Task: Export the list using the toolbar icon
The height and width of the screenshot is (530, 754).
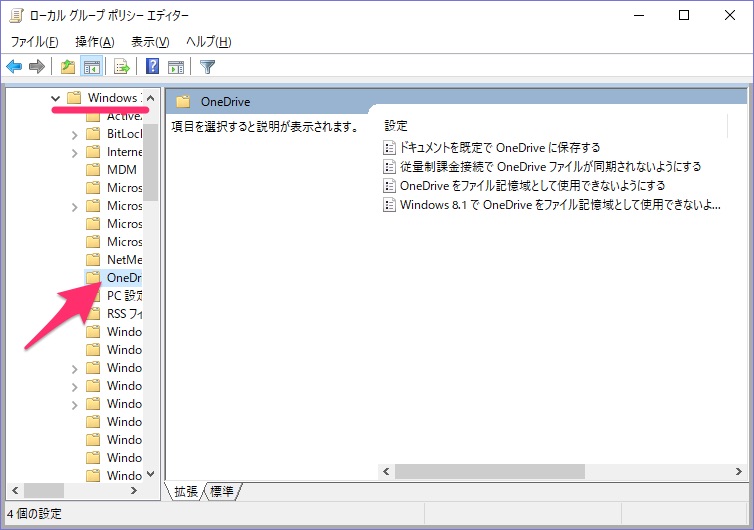Action: pyautogui.click(x=122, y=66)
